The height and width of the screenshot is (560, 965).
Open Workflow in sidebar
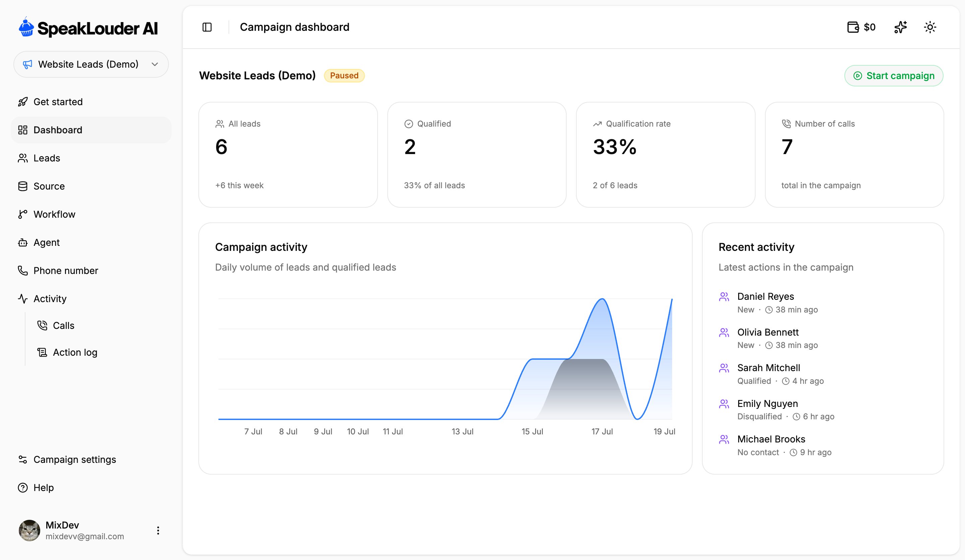(91, 214)
